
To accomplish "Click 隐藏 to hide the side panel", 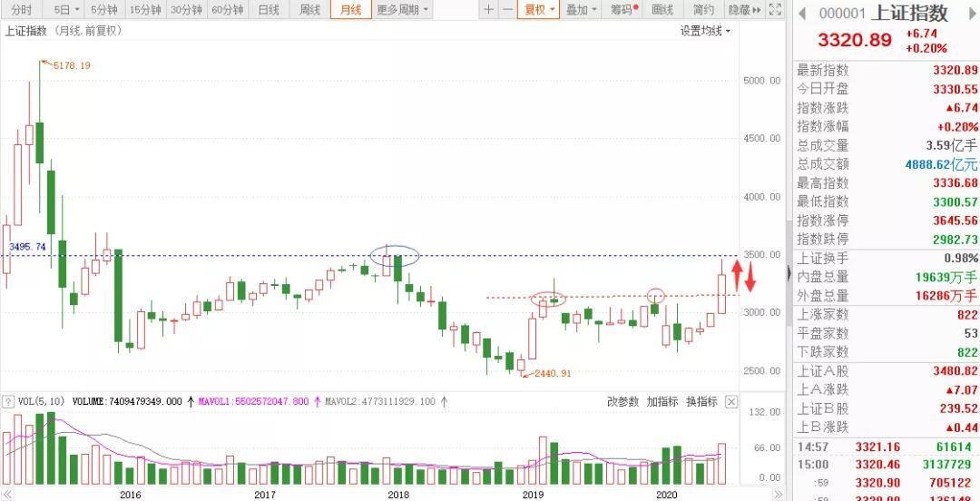I will (x=743, y=10).
